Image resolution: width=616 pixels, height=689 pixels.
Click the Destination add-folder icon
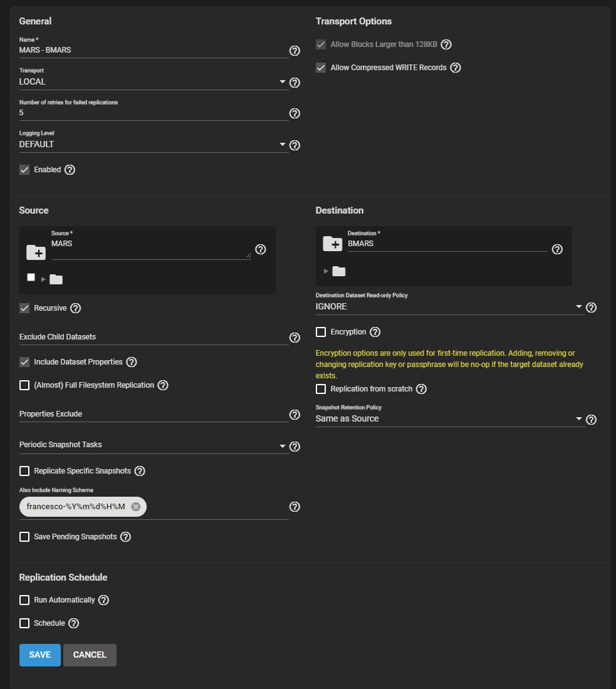332,244
